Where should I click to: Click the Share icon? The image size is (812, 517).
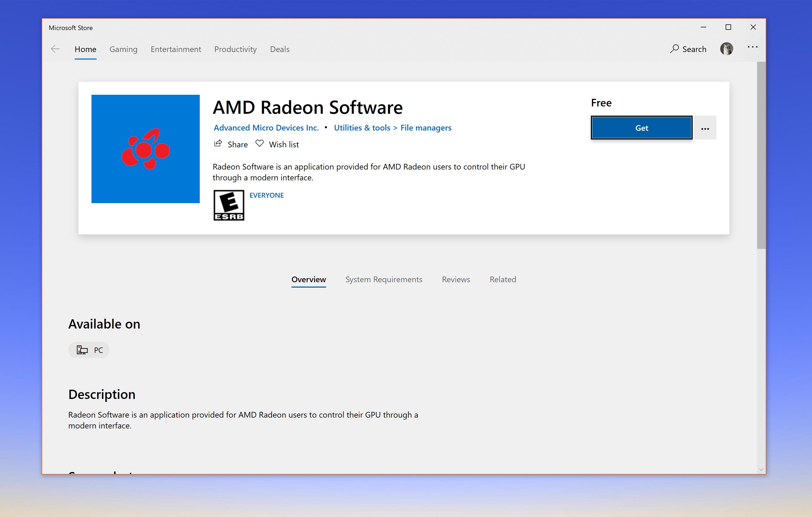tap(218, 144)
